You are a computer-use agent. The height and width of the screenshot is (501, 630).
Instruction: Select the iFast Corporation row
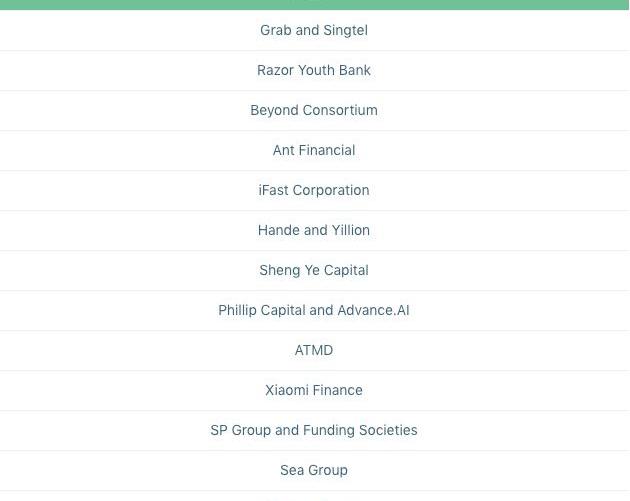pos(314,190)
